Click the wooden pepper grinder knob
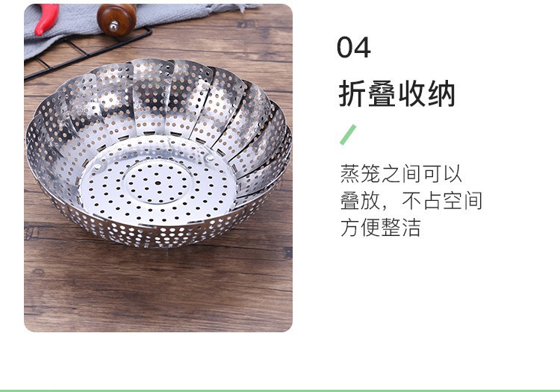 click(116, 19)
